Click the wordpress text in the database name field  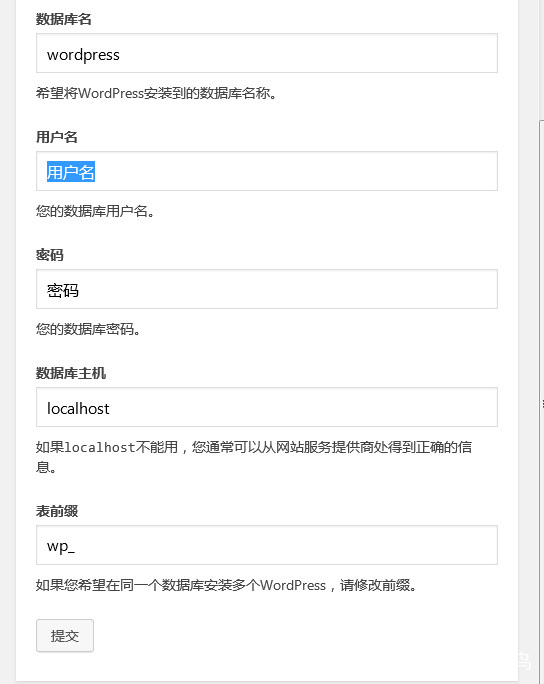click(x=83, y=55)
